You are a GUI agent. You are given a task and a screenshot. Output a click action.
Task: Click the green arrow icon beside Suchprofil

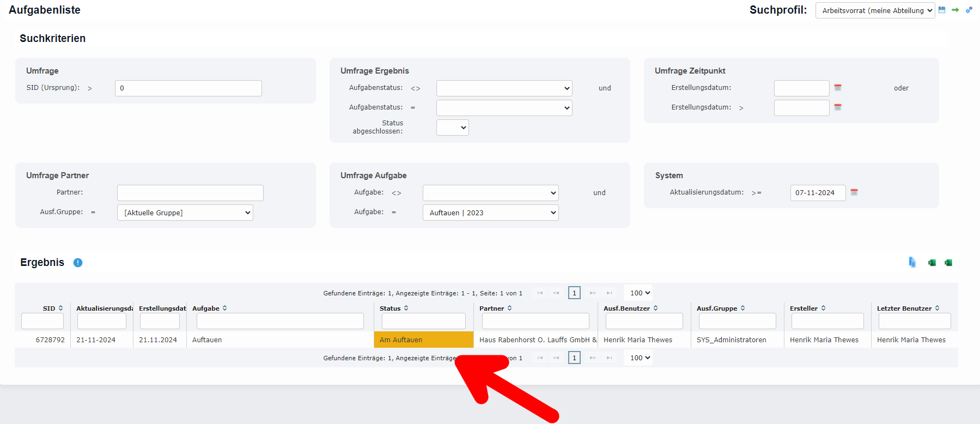tap(955, 10)
